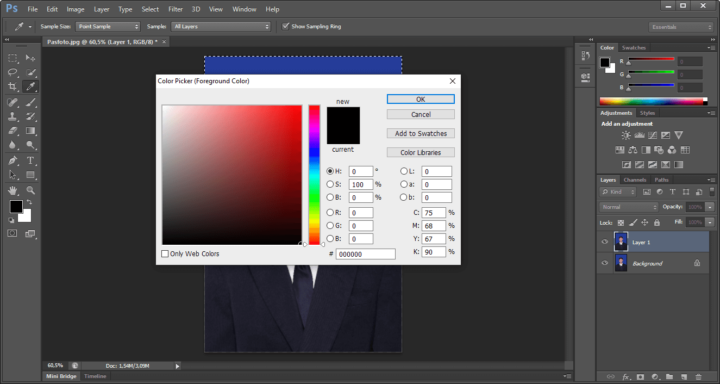Screen dimensions: 720x384
Task: Select the Move tool
Action: click(x=30, y=58)
